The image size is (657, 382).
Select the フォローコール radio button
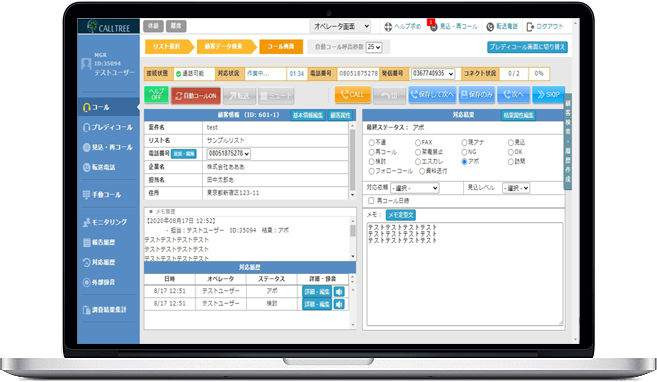point(371,171)
